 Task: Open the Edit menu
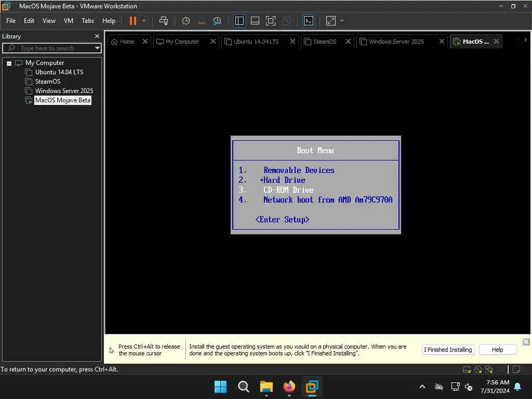(x=29, y=21)
